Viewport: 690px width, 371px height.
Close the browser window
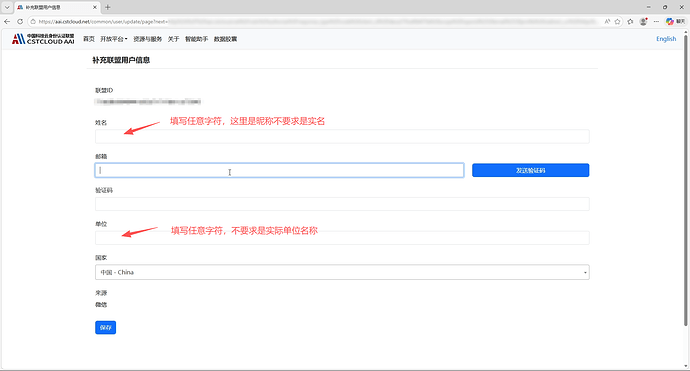tap(681, 7)
